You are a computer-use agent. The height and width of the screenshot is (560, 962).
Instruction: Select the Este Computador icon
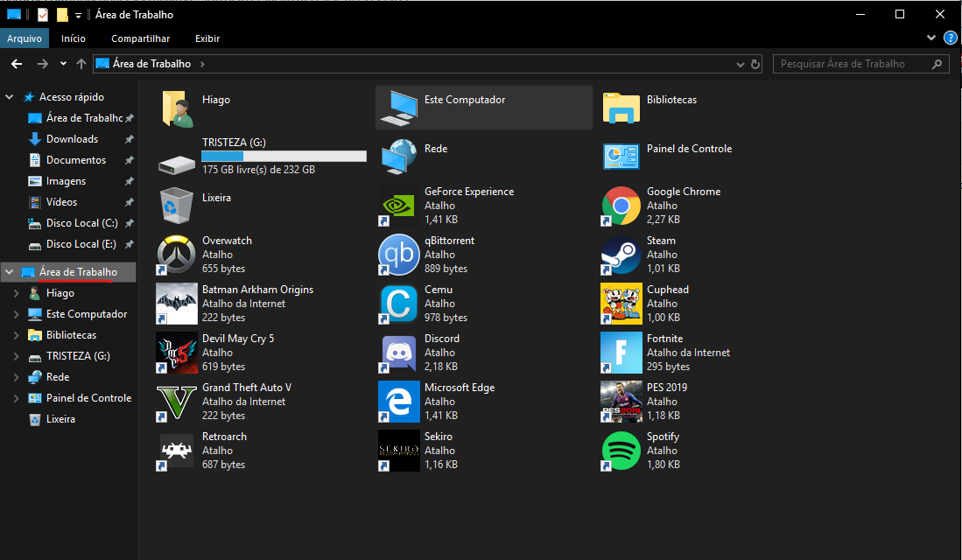399,108
